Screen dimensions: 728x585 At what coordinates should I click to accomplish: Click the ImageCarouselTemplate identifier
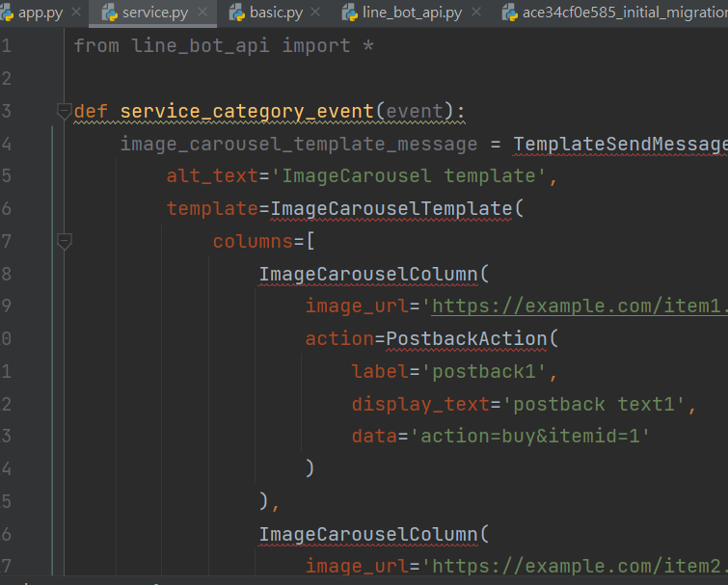click(x=391, y=209)
